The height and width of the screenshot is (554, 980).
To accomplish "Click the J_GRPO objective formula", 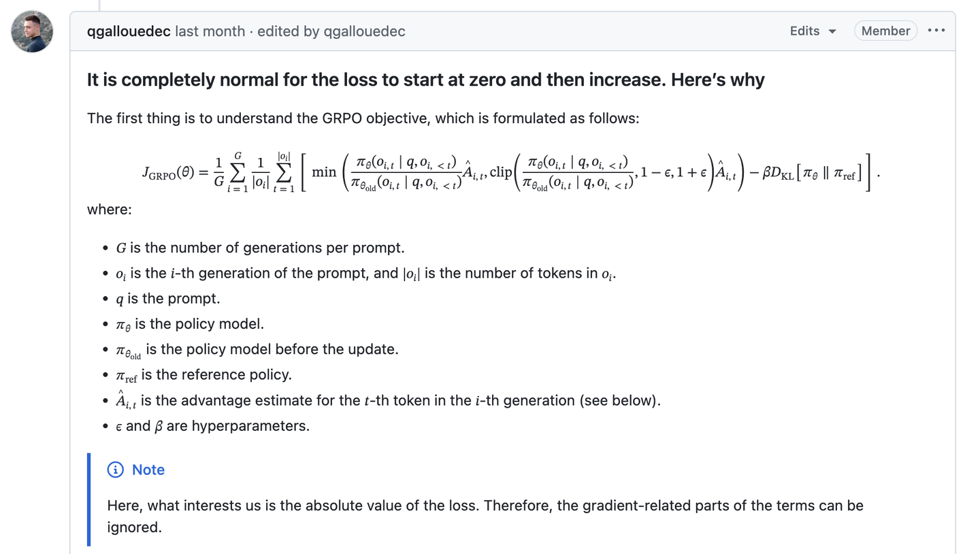I will coord(510,172).
